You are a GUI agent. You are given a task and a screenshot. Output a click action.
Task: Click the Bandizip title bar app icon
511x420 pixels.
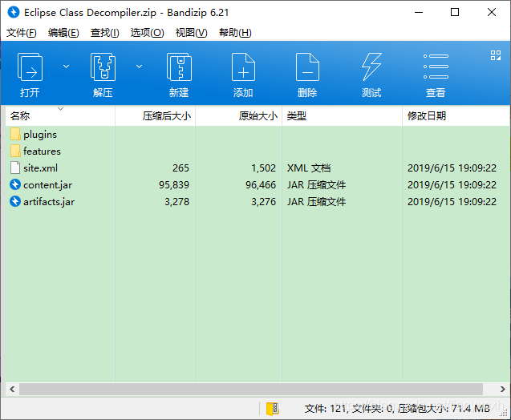point(14,12)
